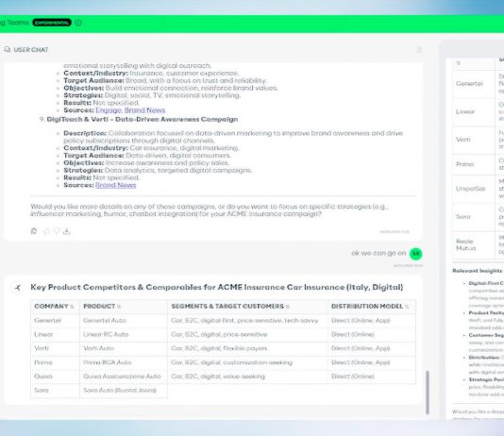
Task: Click Quixa row's 'value-seeking' segment cell
Action: 247,377
